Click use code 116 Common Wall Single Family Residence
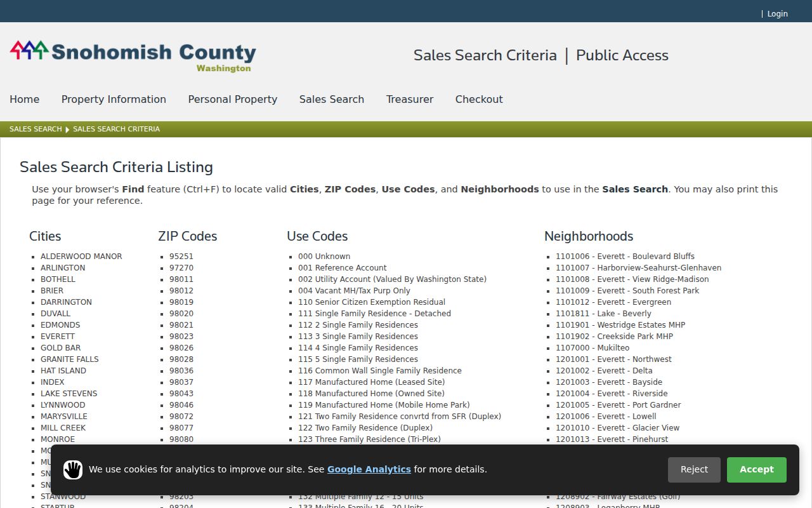 coord(380,371)
